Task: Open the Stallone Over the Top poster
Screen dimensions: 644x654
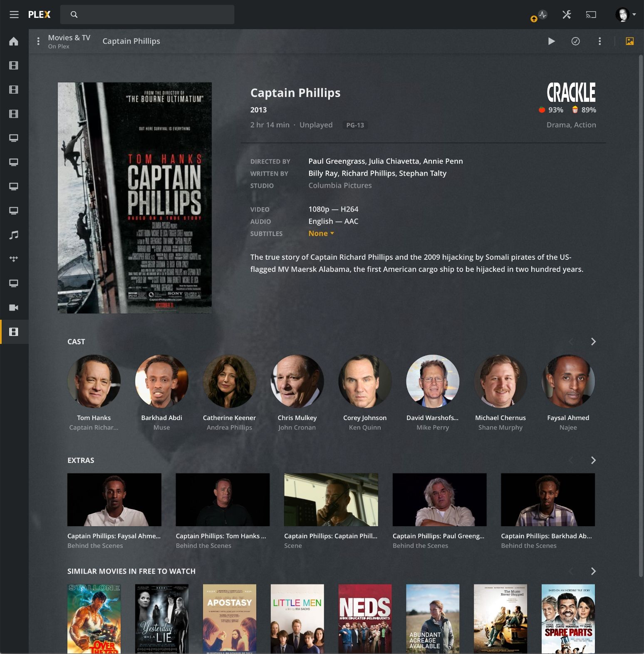Action: coord(94,619)
